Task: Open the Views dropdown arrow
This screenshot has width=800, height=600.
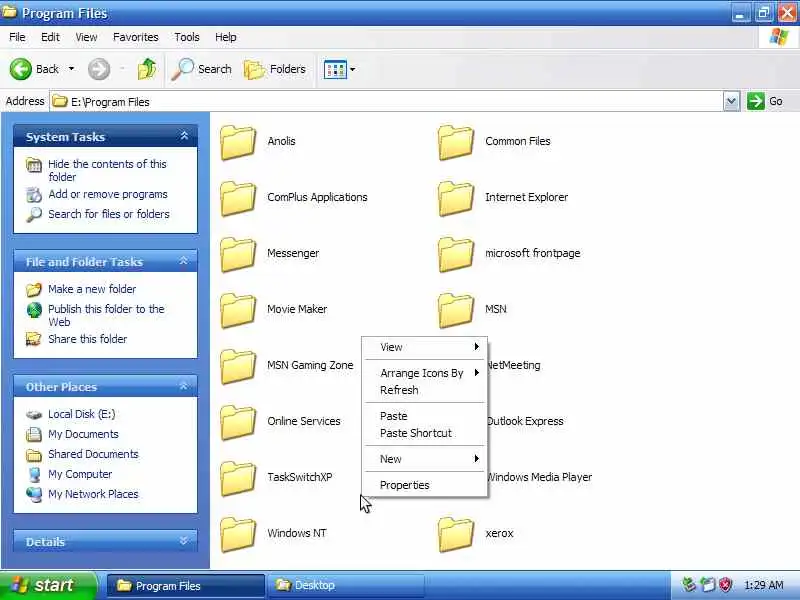Action: tap(353, 69)
